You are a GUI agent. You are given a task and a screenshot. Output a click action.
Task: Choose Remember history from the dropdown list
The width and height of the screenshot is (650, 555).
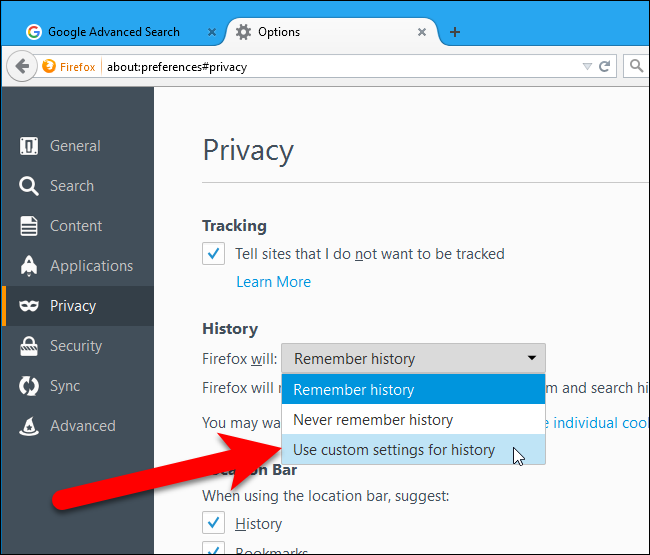(x=413, y=389)
